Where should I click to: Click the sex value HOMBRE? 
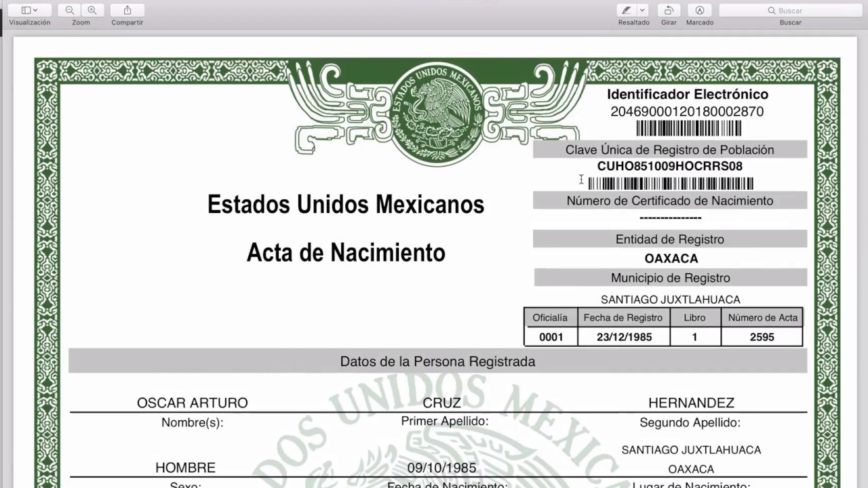pos(185,468)
